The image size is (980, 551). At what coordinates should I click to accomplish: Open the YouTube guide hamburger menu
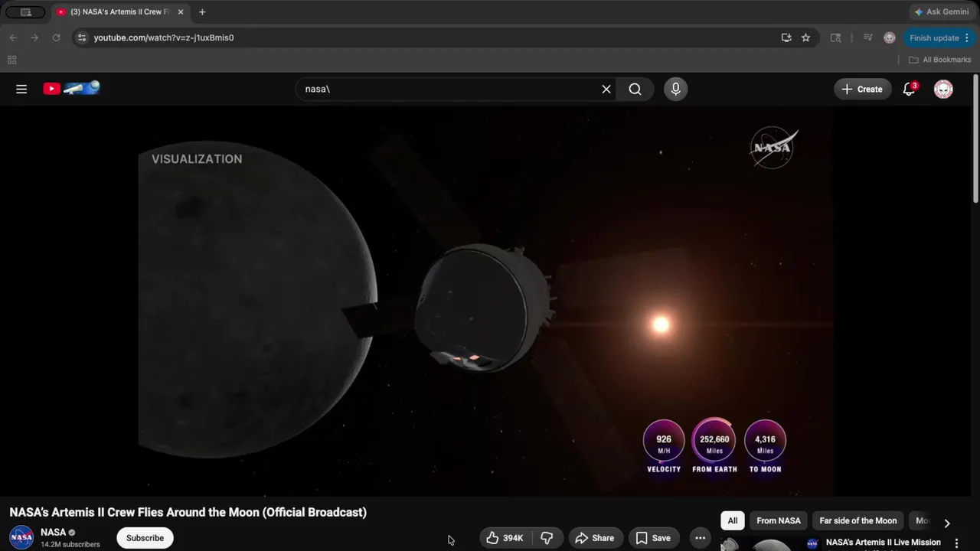pos(21,89)
